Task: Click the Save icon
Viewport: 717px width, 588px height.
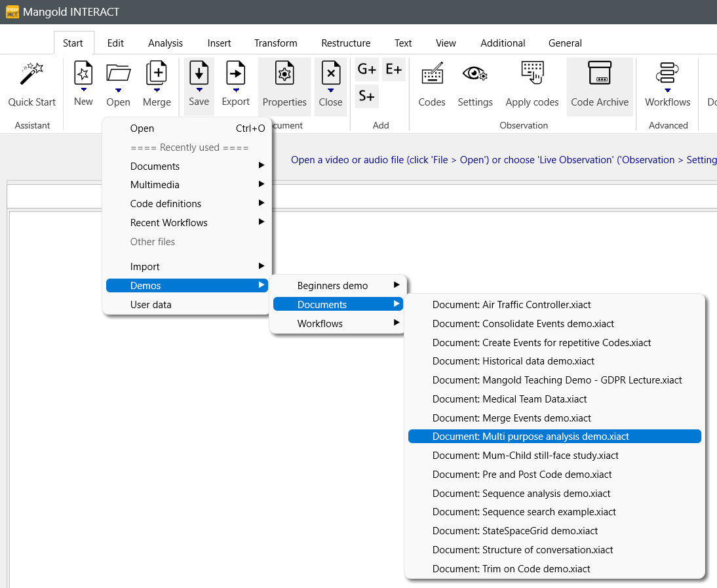Action: coord(199,73)
